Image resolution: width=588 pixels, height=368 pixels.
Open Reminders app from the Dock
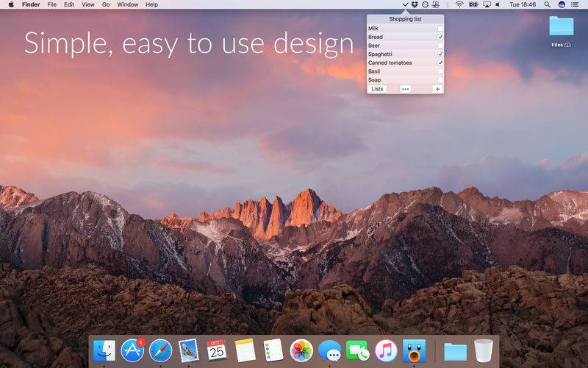273,350
